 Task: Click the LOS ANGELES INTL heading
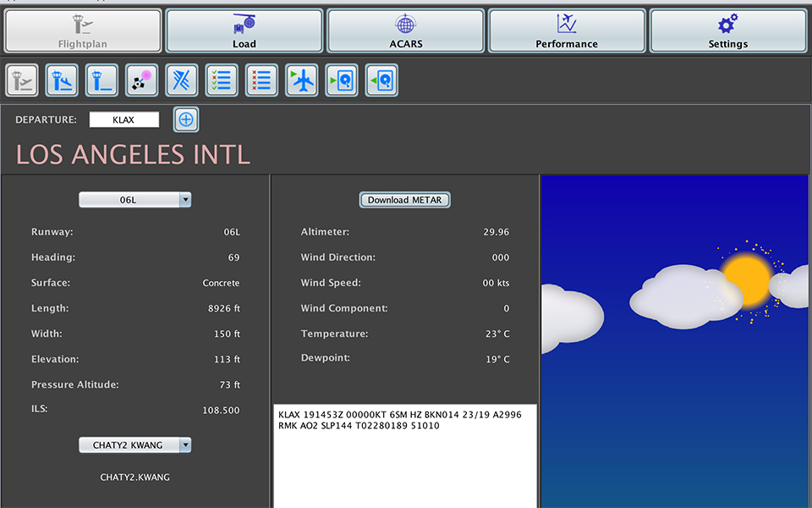[x=133, y=154]
